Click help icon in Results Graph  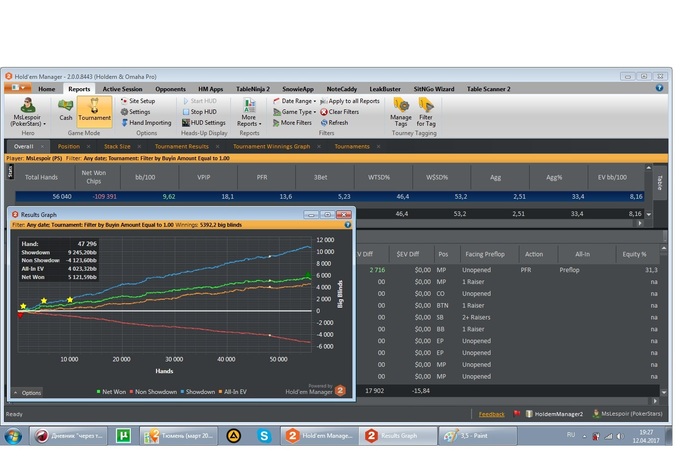[348, 225]
